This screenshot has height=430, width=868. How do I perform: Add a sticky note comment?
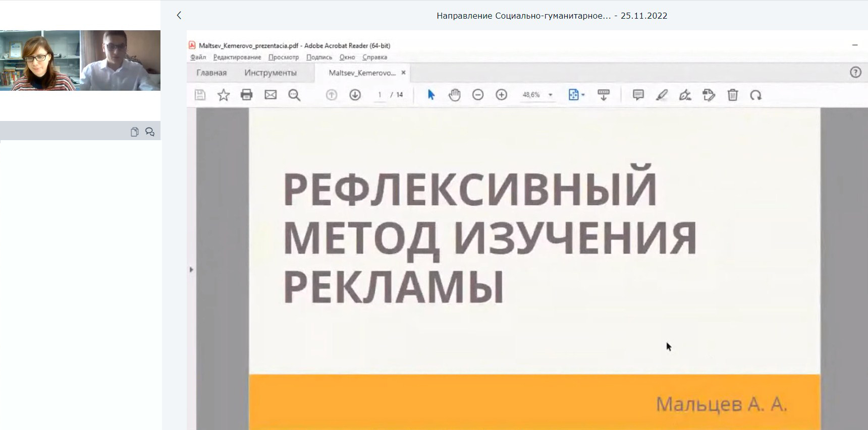tap(638, 95)
